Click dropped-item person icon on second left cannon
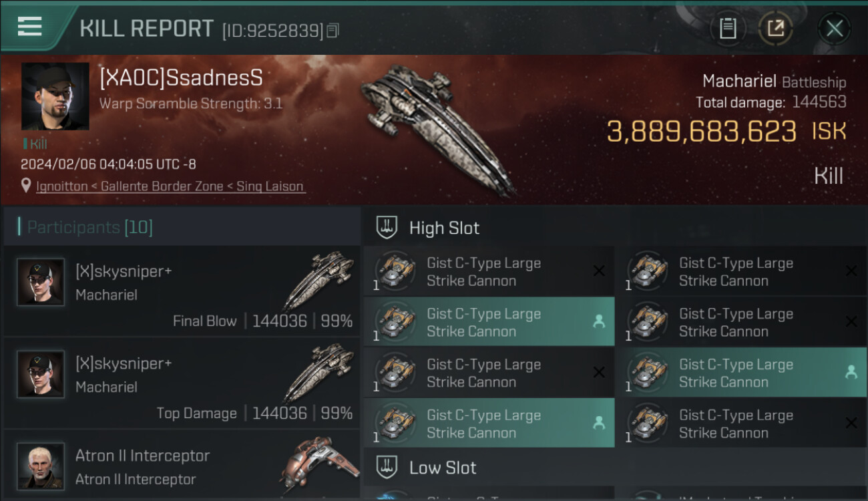The image size is (868, 501). point(599,321)
